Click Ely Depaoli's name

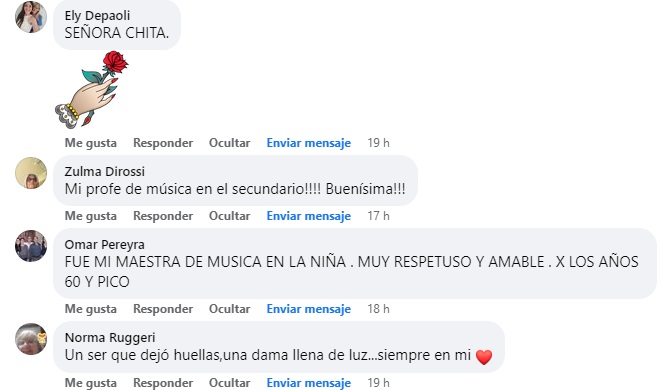(x=97, y=16)
